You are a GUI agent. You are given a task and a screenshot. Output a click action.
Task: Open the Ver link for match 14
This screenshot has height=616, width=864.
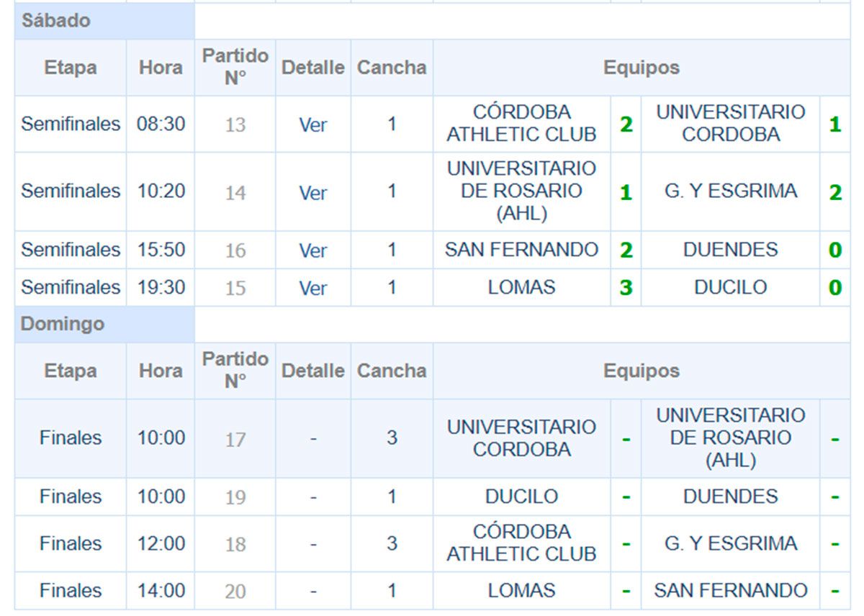[313, 192]
